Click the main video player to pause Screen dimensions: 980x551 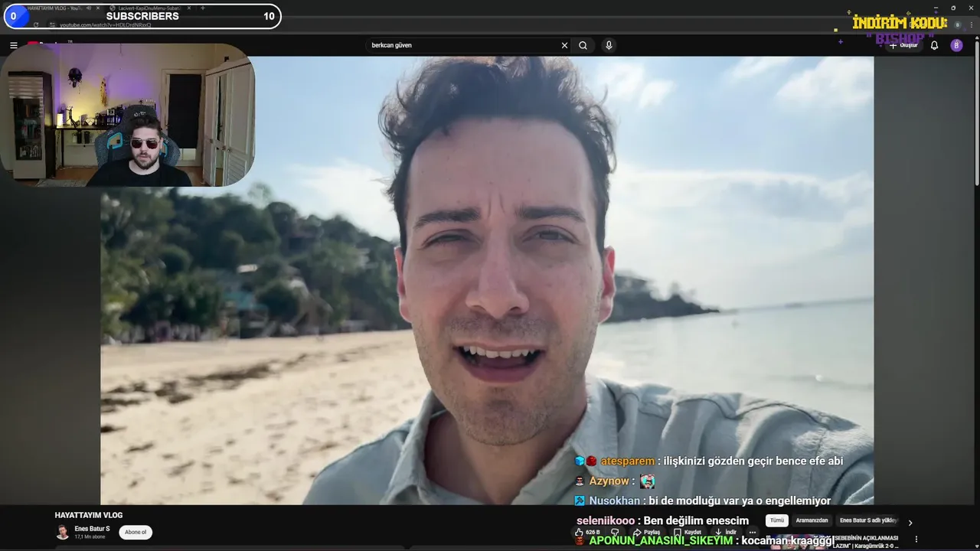(487, 280)
